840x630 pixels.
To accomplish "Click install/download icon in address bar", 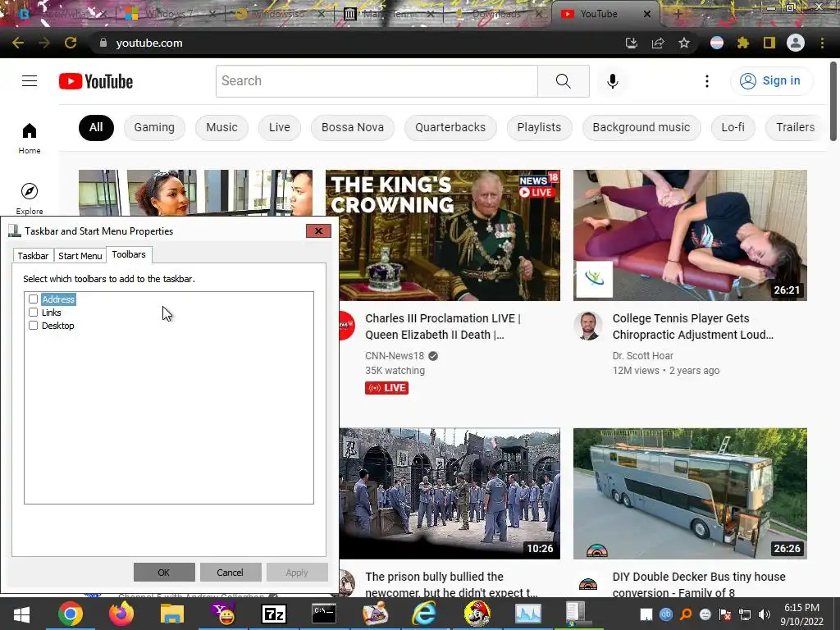I will [632, 43].
